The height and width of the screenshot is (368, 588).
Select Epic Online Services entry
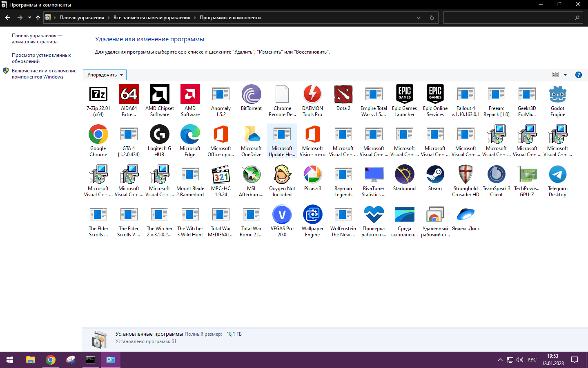point(435,101)
